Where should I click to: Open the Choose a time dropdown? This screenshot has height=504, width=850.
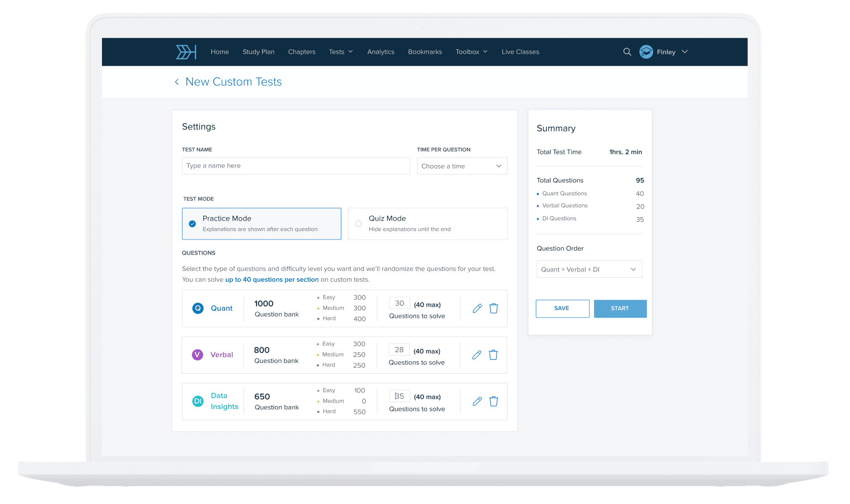pos(462,166)
